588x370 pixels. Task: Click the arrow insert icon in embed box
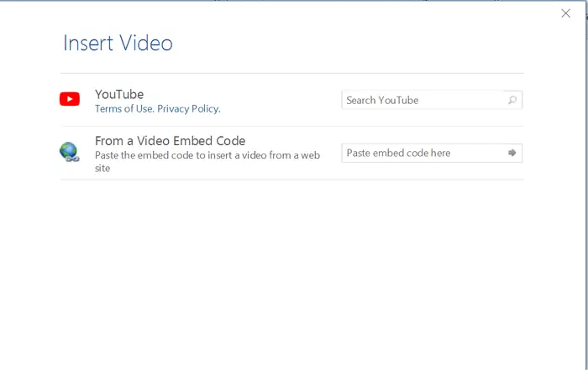(x=512, y=153)
